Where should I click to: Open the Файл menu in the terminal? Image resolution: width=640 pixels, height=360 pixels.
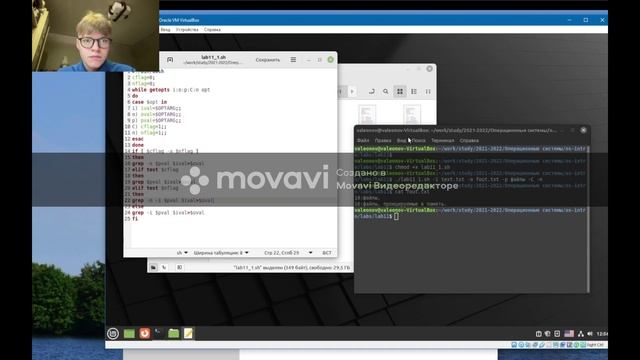(x=363, y=140)
